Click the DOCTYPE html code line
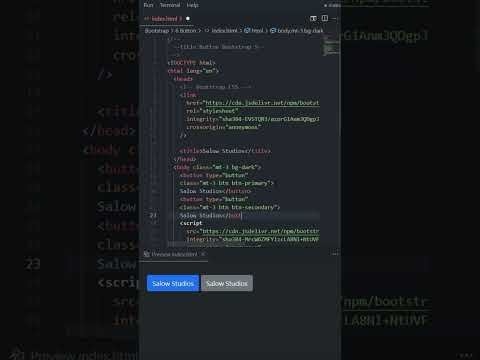This screenshot has height=360, width=480. (x=191, y=63)
